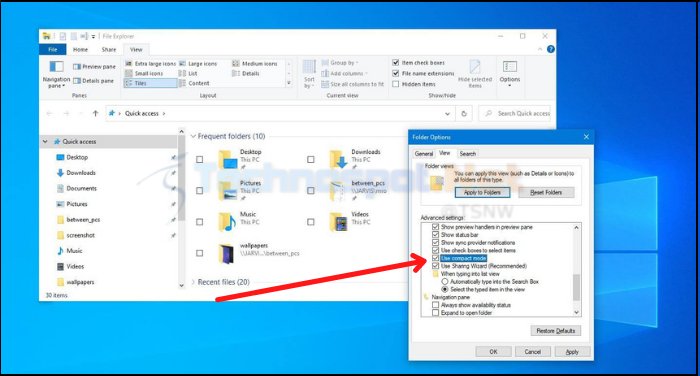The height and width of the screenshot is (376, 700).
Task: Uncheck Use Sharing Wizard (Recommended)
Action: pyautogui.click(x=435, y=266)
